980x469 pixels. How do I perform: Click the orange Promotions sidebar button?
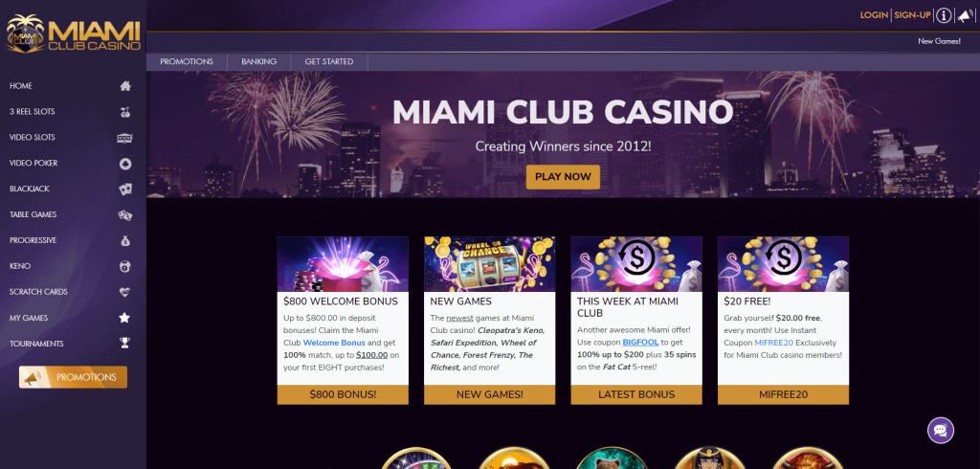pos(73,377)
